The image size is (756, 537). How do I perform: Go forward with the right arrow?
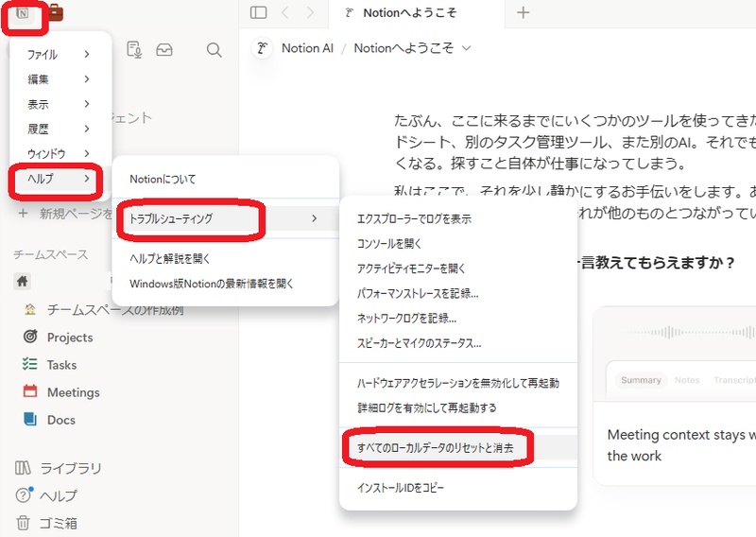[x=310, y=12]
